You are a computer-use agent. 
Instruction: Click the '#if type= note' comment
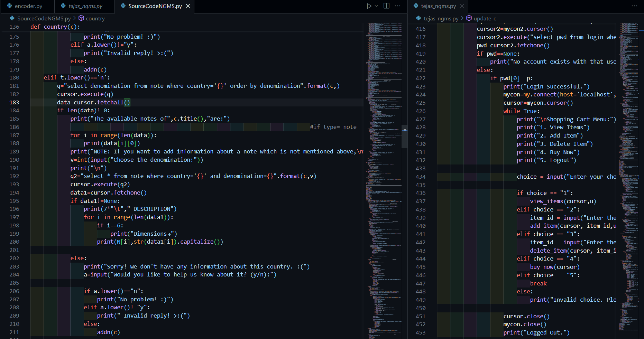coord(333,127)
